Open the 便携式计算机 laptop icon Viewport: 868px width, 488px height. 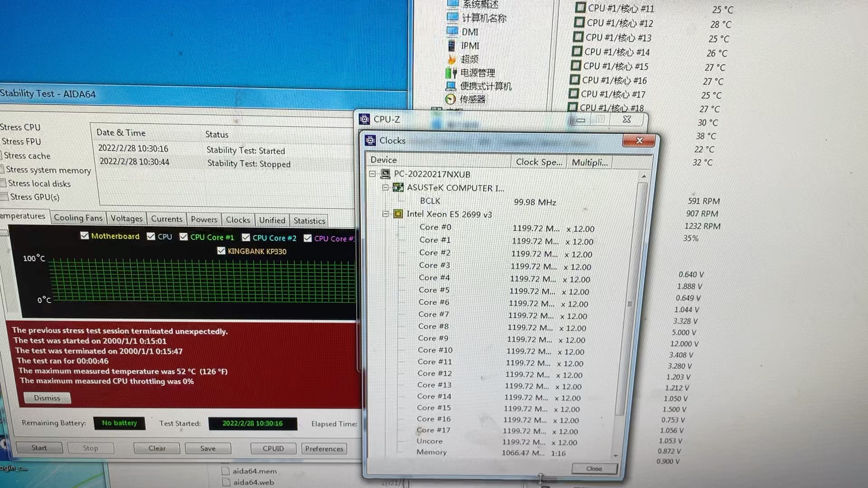(451, 86)
